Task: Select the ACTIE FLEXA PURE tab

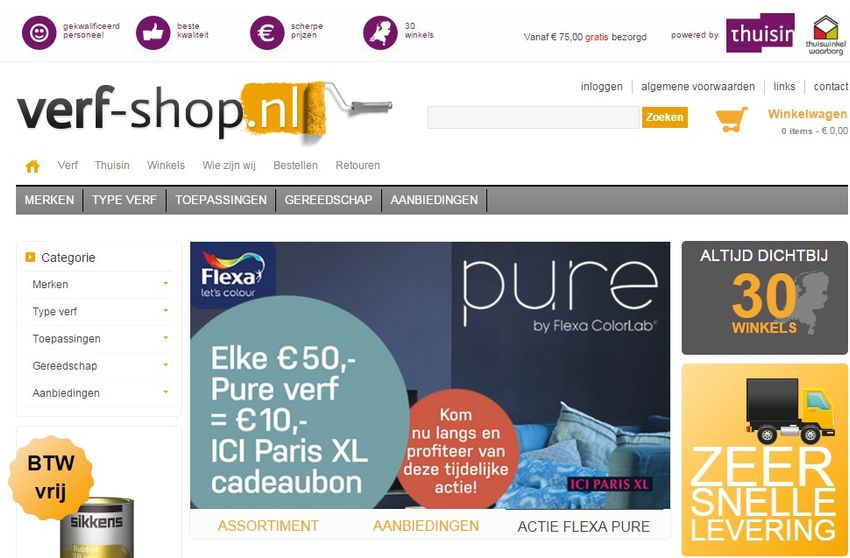Action: 583,527
